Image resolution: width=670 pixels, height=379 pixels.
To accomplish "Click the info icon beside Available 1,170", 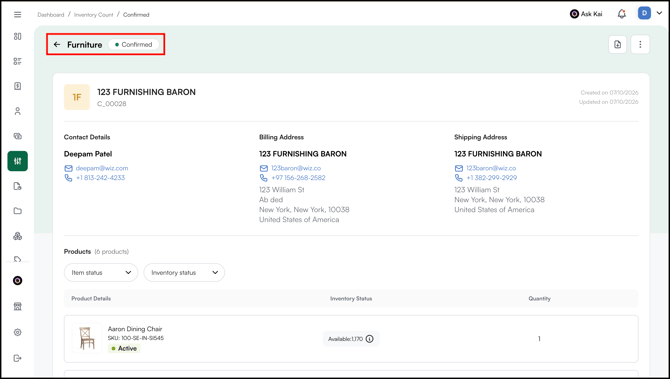I will point(370,339).
